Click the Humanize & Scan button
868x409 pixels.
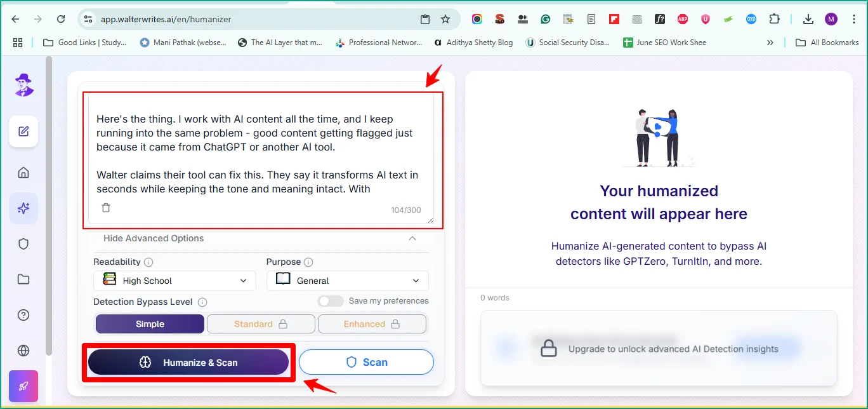(x=188, y=361)
